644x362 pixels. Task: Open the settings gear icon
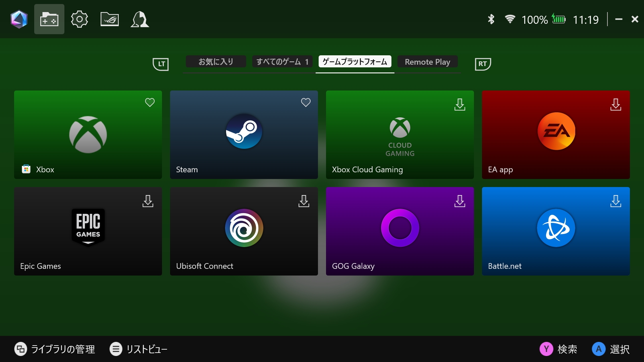(x=79, y=19)
